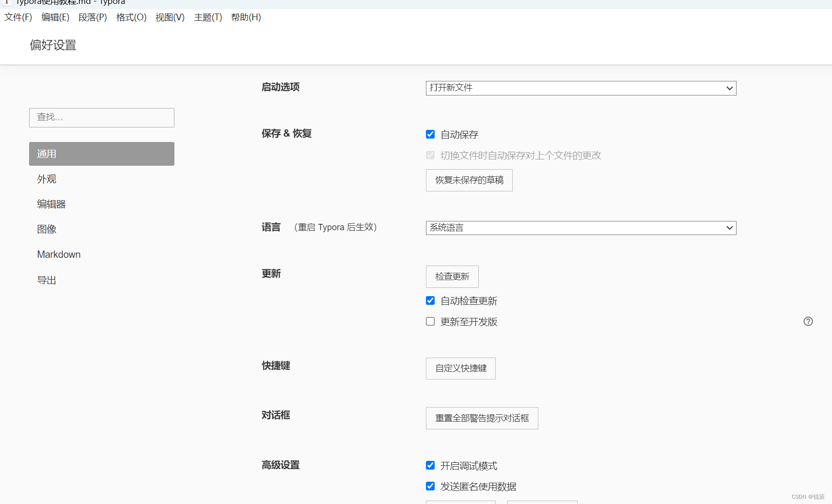This screenshot has width=832, height=504.
Task: Open the 段落(P) menu
Action: coord(93,17)
